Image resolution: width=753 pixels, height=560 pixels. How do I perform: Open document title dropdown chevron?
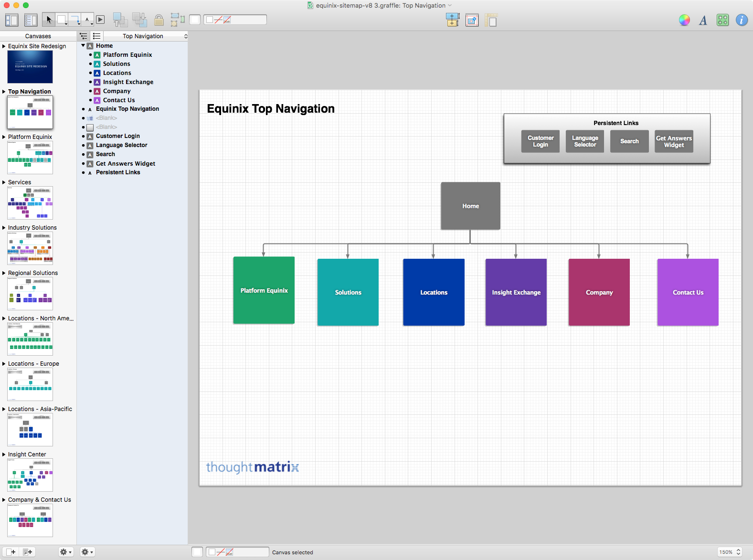click(450, 6)
